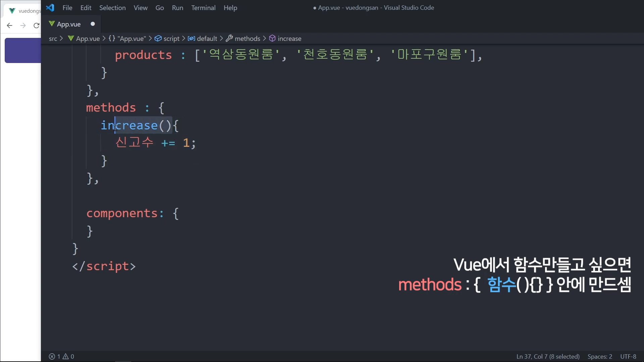This screenshot has height=362, width=644.
Task: Open the Selection menu
Action: point(112,8)
